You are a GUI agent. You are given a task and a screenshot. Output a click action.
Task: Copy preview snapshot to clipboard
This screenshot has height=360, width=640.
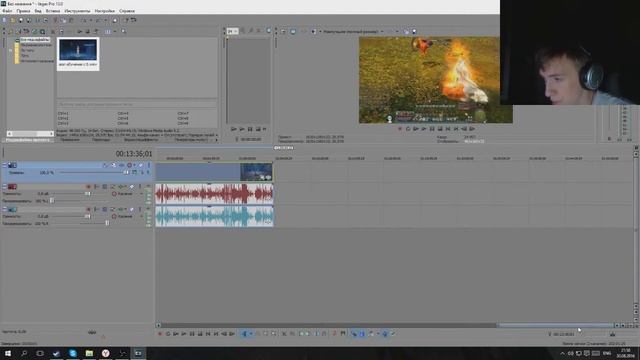tap(407, 31)
